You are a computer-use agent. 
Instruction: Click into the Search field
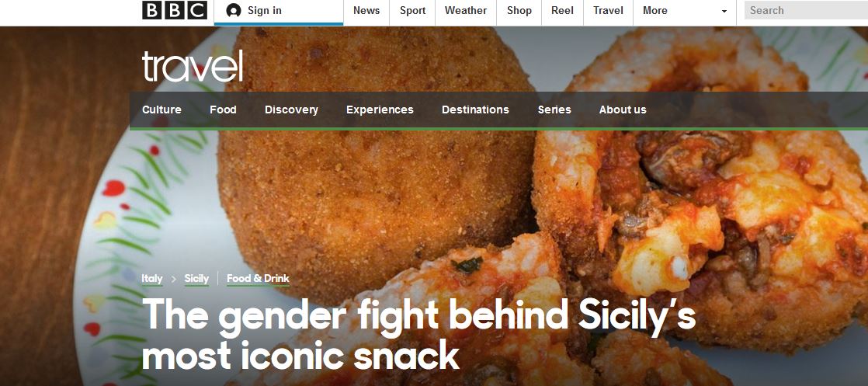[806, 11]
